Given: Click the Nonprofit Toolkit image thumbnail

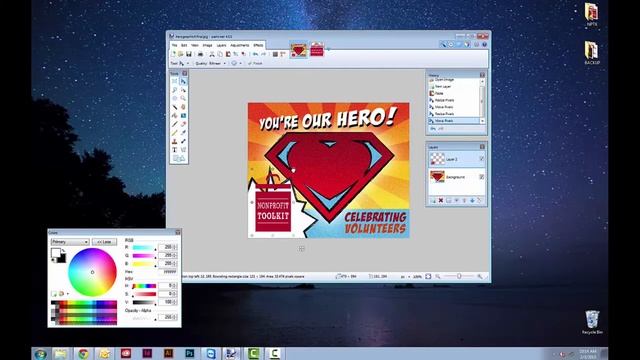Looking at the screenshot, I should point(317,50).
